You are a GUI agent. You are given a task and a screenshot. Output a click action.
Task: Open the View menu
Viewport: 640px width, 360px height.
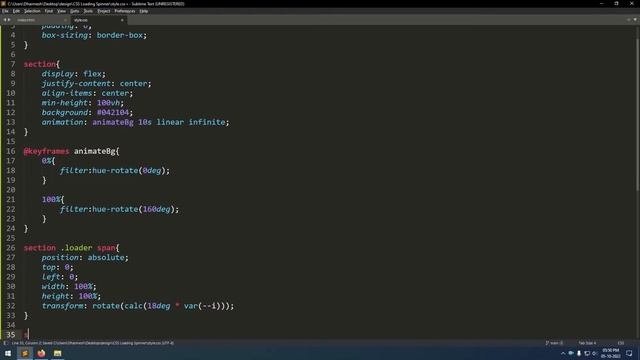point(61,11)
